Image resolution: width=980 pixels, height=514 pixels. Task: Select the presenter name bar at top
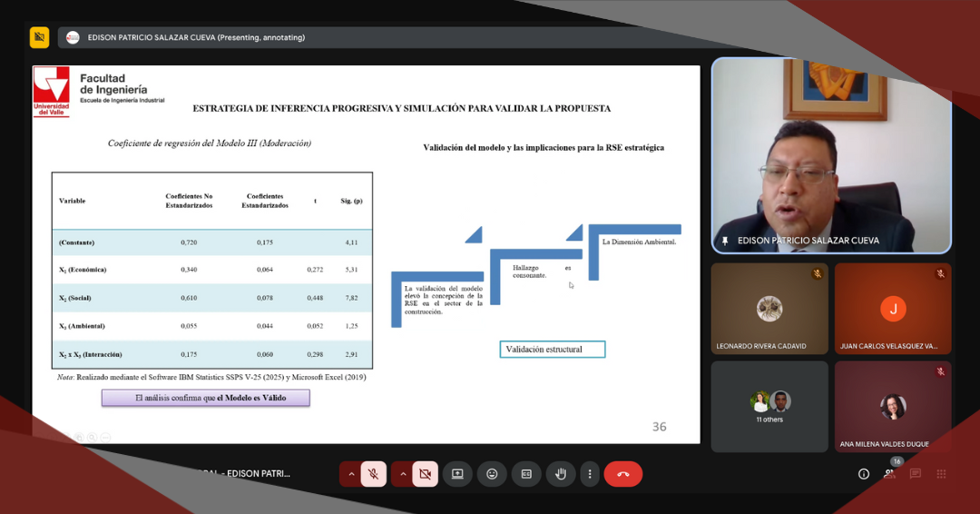195,37
